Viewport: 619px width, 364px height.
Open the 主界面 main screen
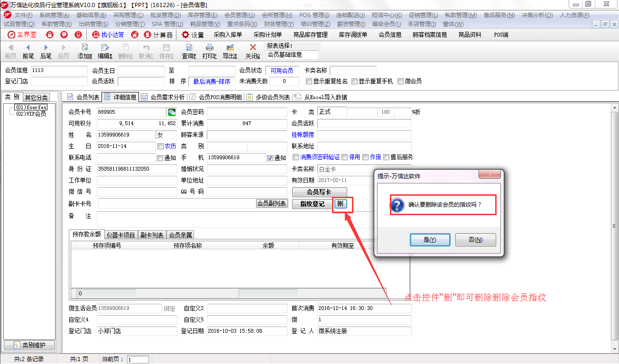(x=22, y=35)
